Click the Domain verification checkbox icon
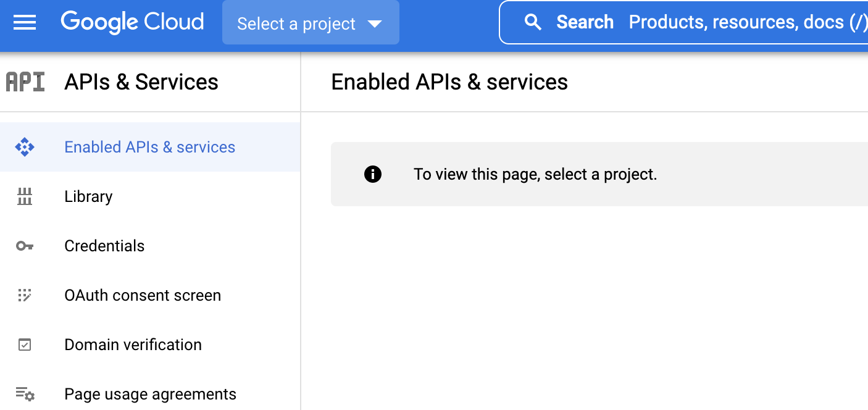The height and width of the screenshot is (410, 868). click(x=25, y=345)
